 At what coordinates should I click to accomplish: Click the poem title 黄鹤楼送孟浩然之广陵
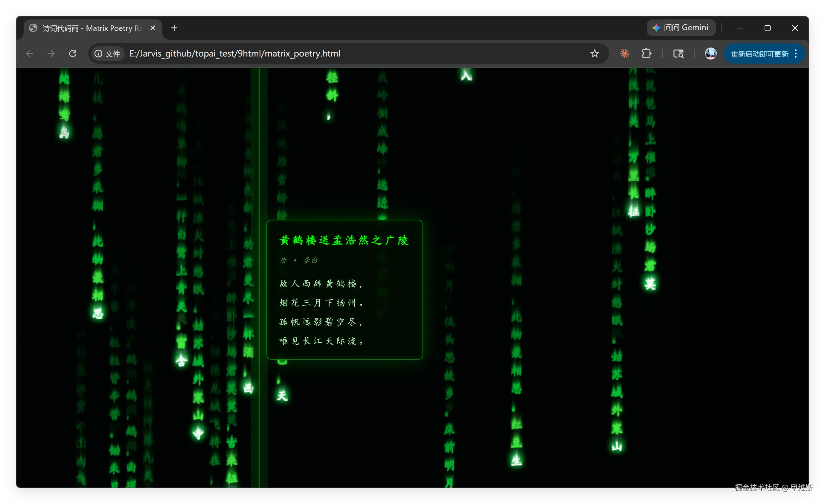(x=344, y=240)
